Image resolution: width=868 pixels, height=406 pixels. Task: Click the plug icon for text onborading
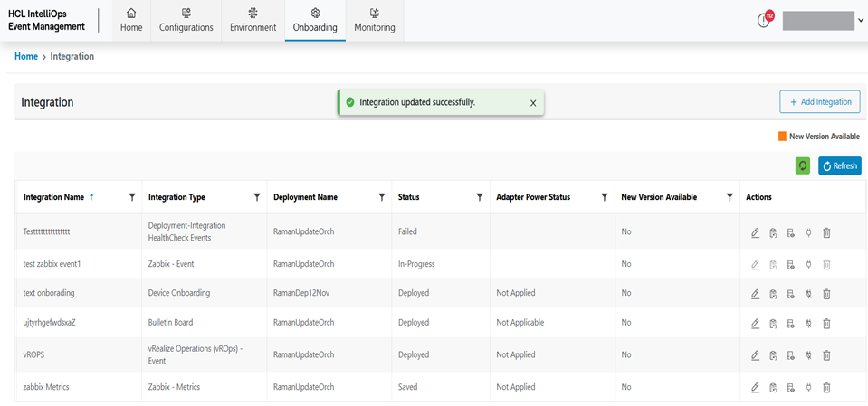point(808,294)
